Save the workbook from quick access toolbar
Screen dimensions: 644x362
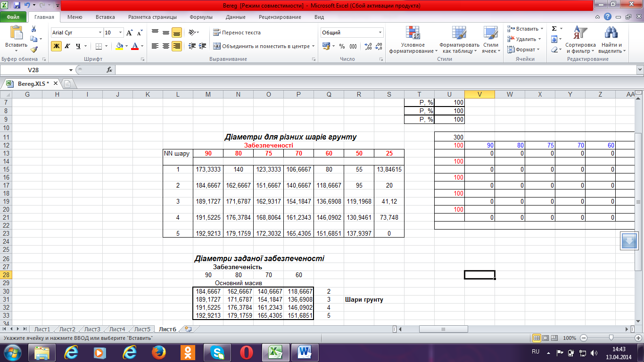(17, 6)
